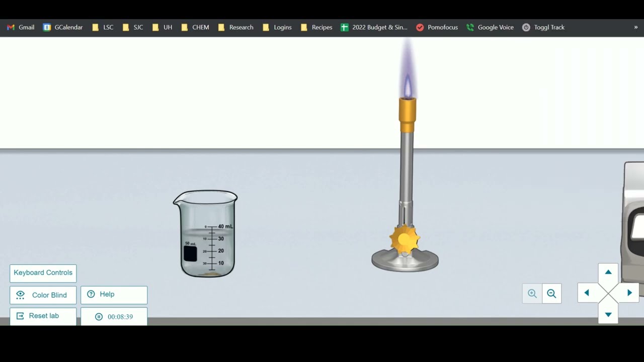Open the CHEM bookmarks folder
The height and width of the screenshot is (362, 644).
click(x=195, y=27)
